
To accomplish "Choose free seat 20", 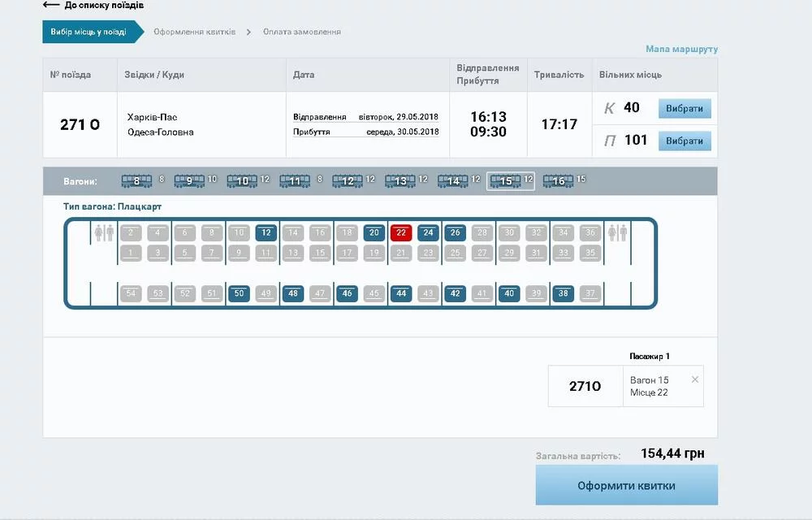I will [374, 232].
